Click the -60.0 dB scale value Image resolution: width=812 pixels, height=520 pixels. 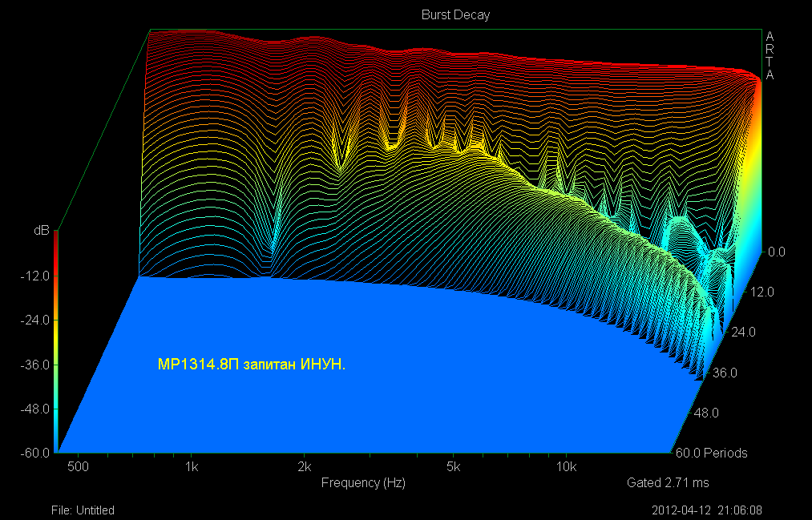(35, 453)
